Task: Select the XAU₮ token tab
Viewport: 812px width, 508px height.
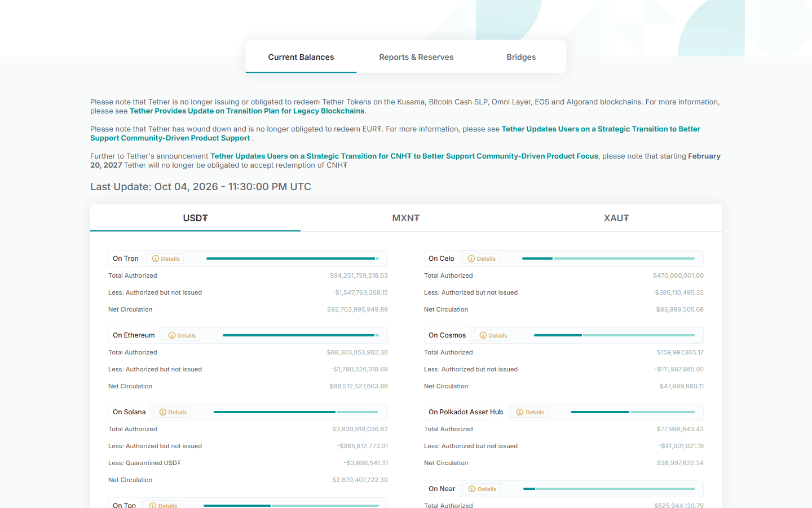Action: point(616,218)
